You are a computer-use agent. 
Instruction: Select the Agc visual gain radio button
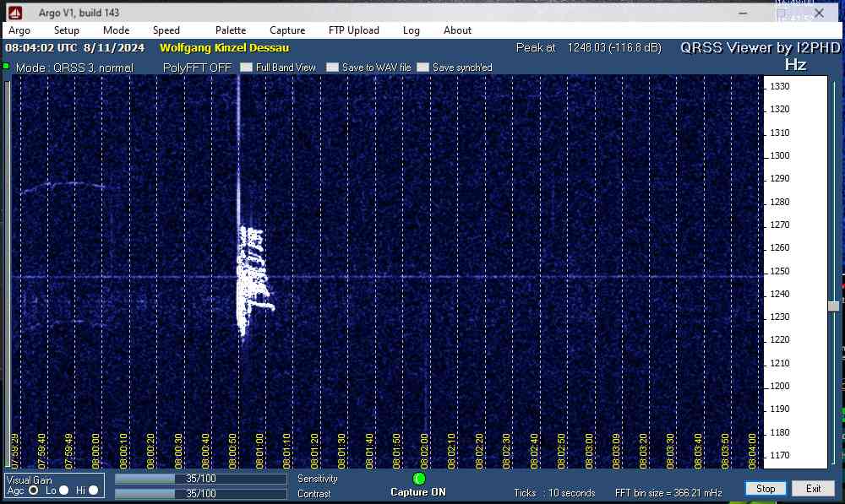34,490
